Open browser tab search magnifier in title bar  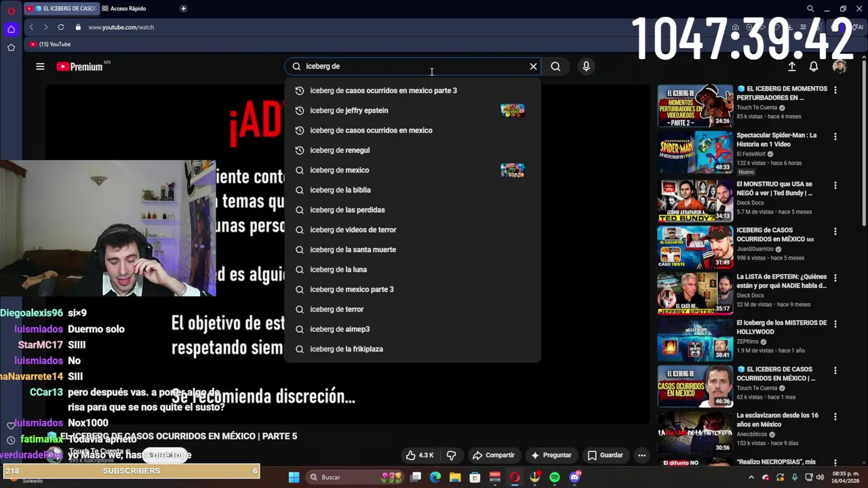tap(810, 9)
